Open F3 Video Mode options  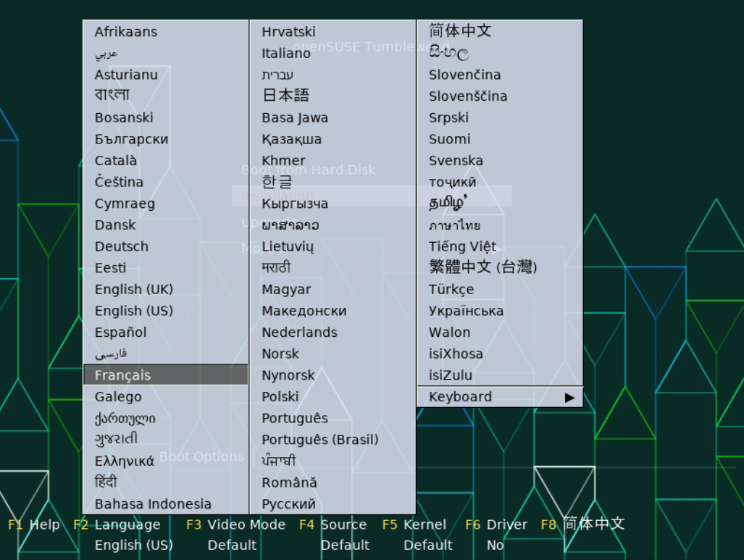(x=235, y=525)
